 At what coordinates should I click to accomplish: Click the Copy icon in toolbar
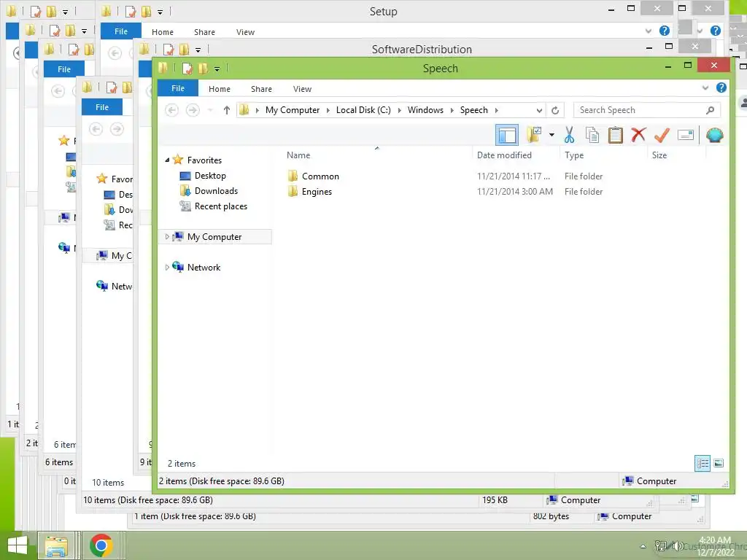click(x=592, y=135)
